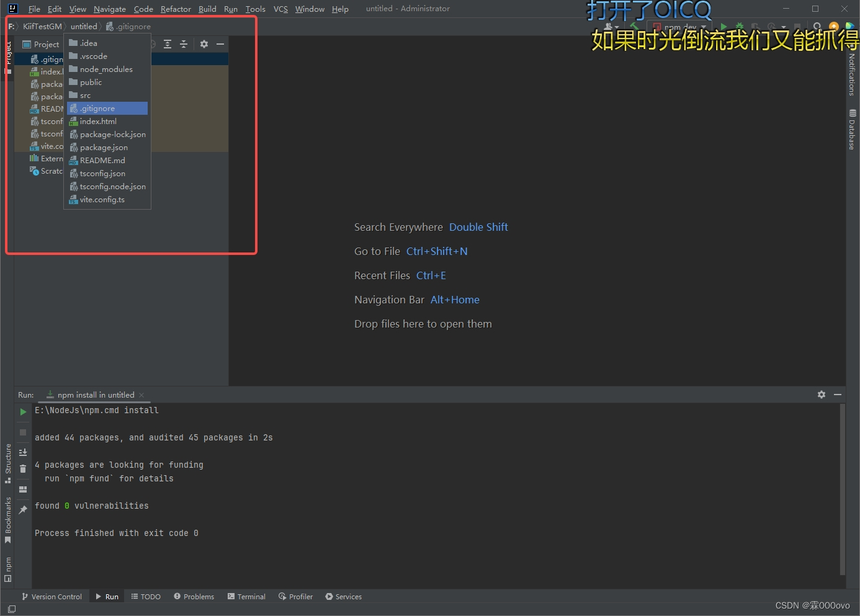The width and height of the screenshot is (860, 616).
Task: Click .gitignore breadcrumb in navigation bar
Action: (128, 27)
